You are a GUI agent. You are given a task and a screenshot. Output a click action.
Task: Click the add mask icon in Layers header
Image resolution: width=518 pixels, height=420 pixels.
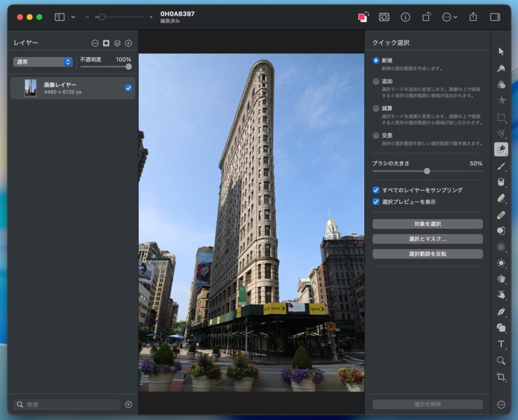106,43
